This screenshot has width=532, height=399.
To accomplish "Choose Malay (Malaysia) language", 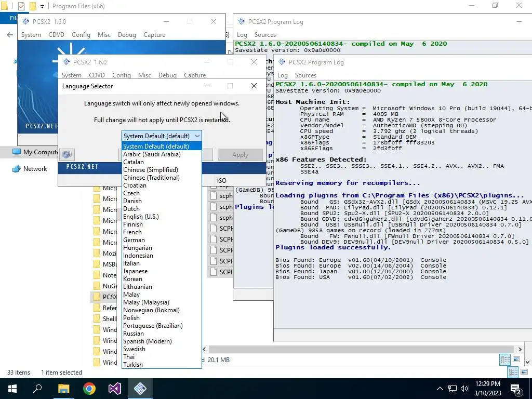I will [162, 302].
